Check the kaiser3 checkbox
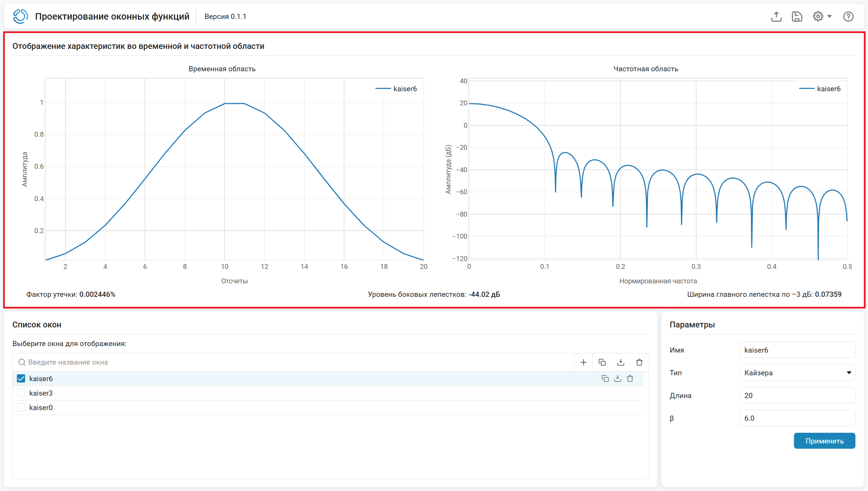The width and height of the screenshot is (868, 491). tap(21, 393)
